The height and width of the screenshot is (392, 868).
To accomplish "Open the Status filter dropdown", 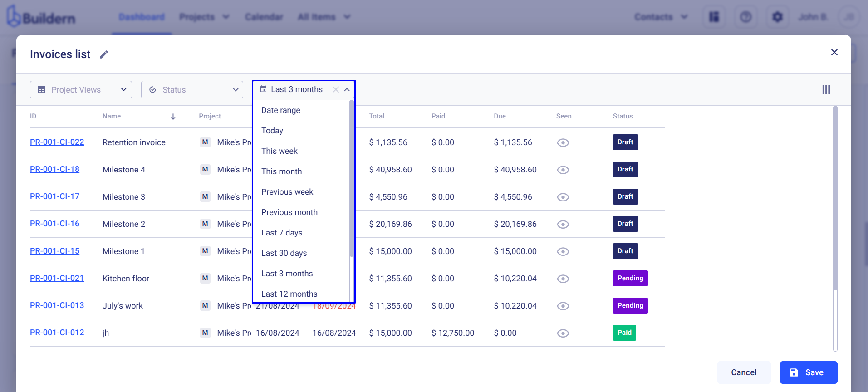I will 192,89.
